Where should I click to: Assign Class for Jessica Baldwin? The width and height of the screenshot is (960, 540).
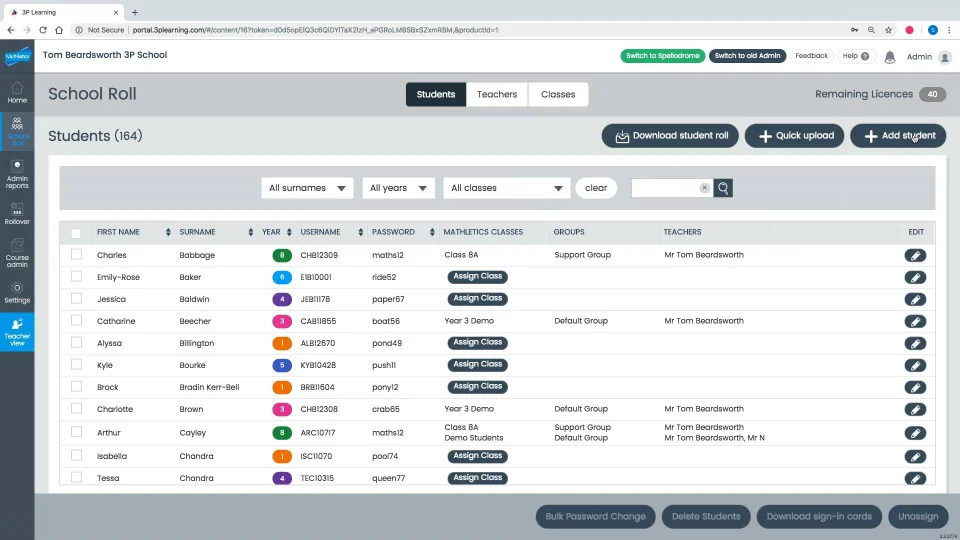point(478,299)
